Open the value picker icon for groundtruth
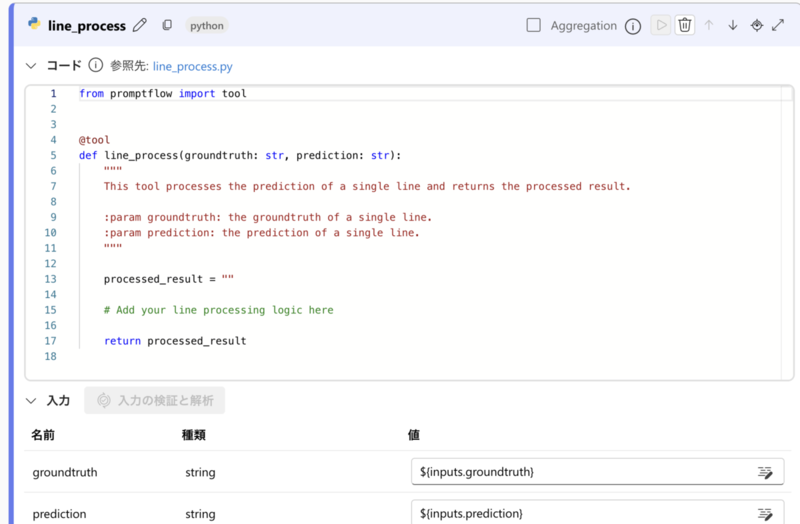This screenshot has width=800, height=524. [x=765, y=472]
